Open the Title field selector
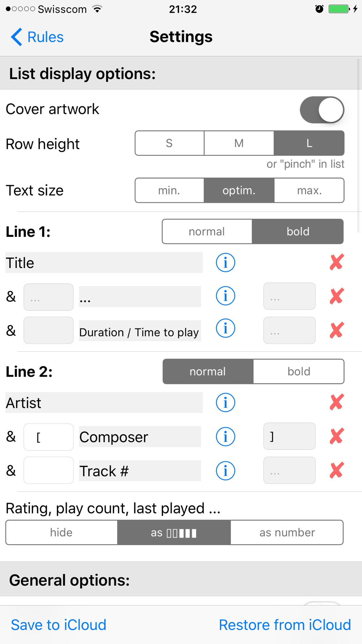The width and height of the screenshot is (362, 644). click(104, 263)
